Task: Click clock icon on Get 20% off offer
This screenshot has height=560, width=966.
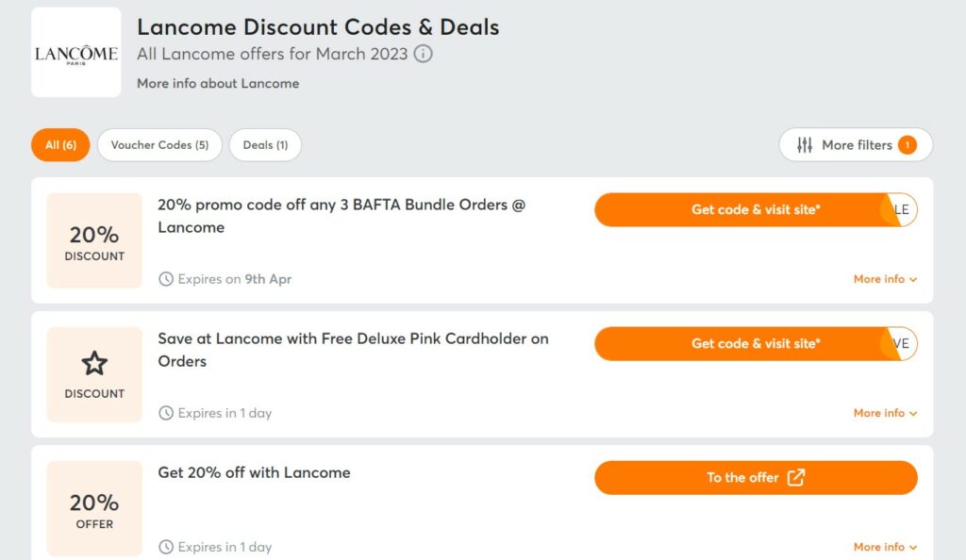Action: click(166, 547)
